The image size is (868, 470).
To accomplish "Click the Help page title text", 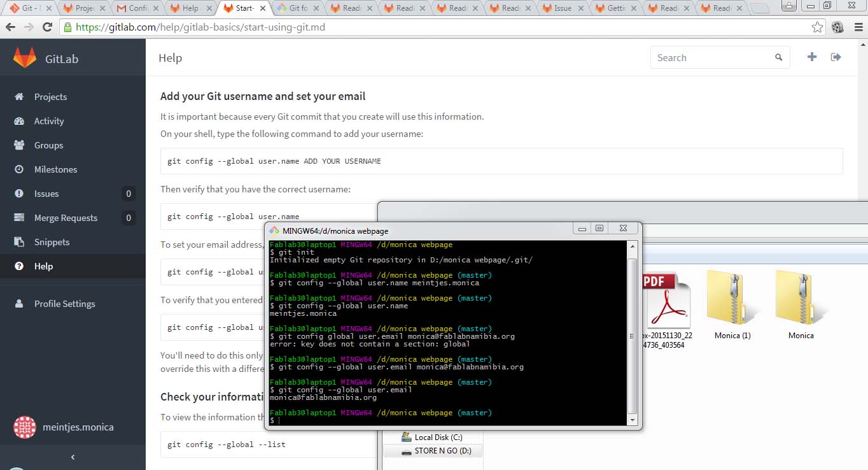I will pyautogui.click(x=170, y=57).
